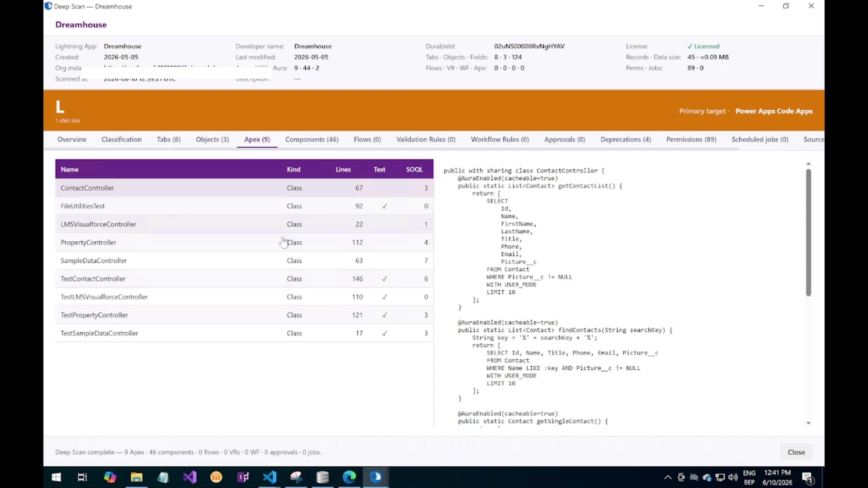Screen dimensions: 868x488
Task: Select the LMSVisualforceController row
Action: [244, 224]
